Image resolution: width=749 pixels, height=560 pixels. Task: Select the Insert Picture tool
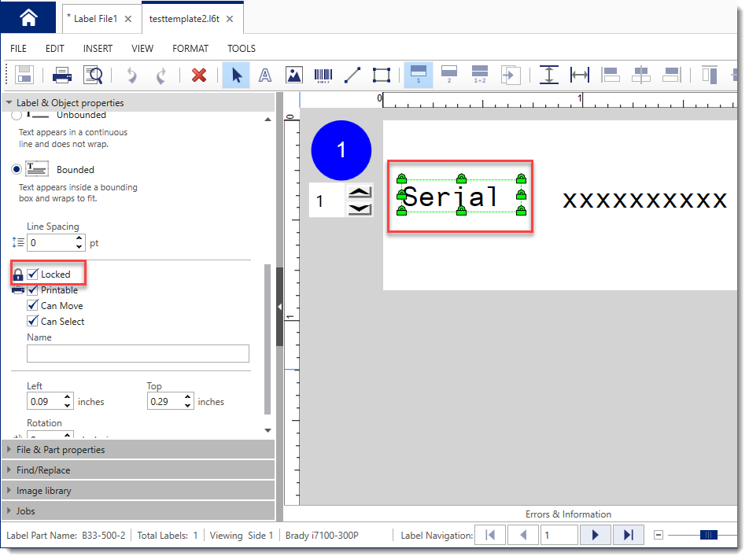click(x=294, y=76)
